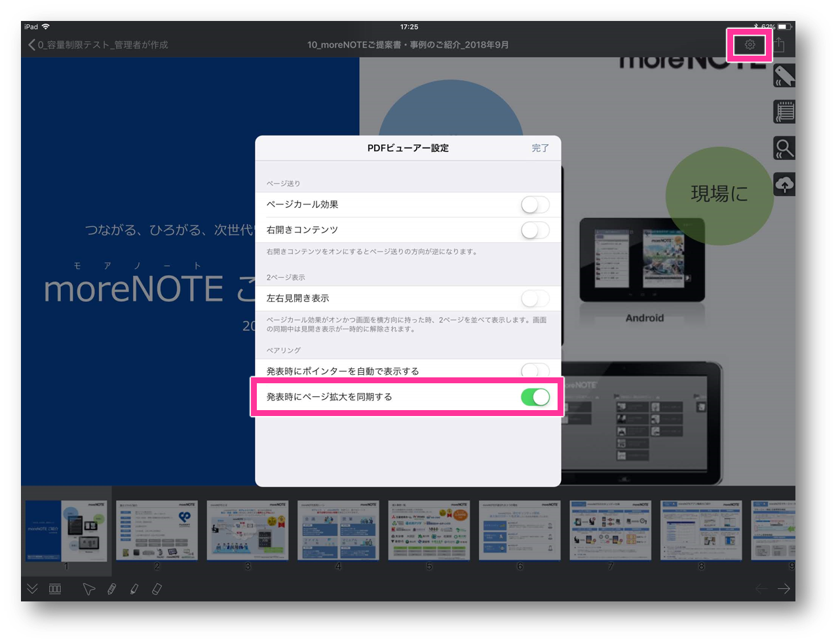Image resolution: width=838 pixels, height=644 pixels.
Task: Toggle 左右見開き表示 switch
Action: click(x=535, y=299)
